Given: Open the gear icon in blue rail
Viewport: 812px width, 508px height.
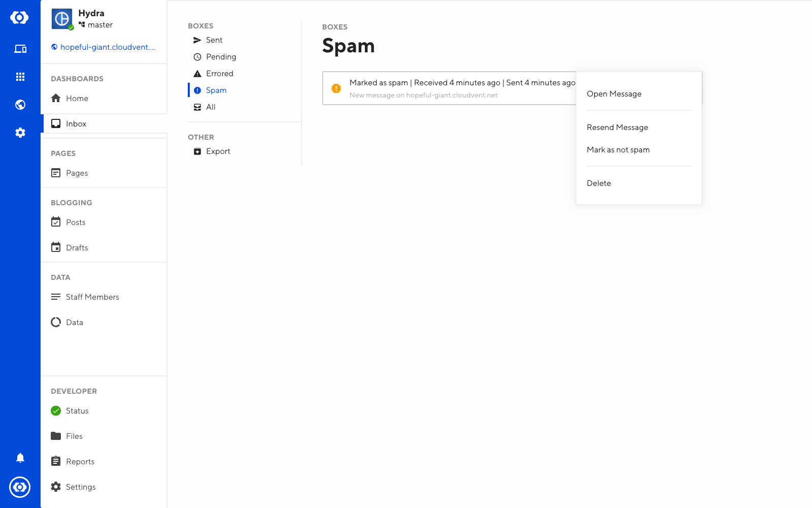Looking at the screenshot, I should [x=20, y=133].
